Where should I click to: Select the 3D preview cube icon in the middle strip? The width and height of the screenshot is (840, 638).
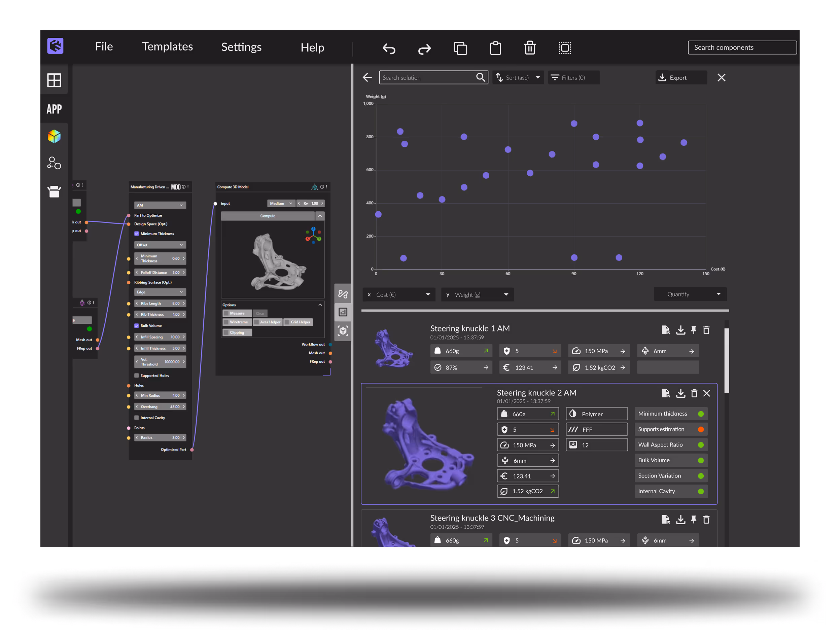[x=343, y=331]
